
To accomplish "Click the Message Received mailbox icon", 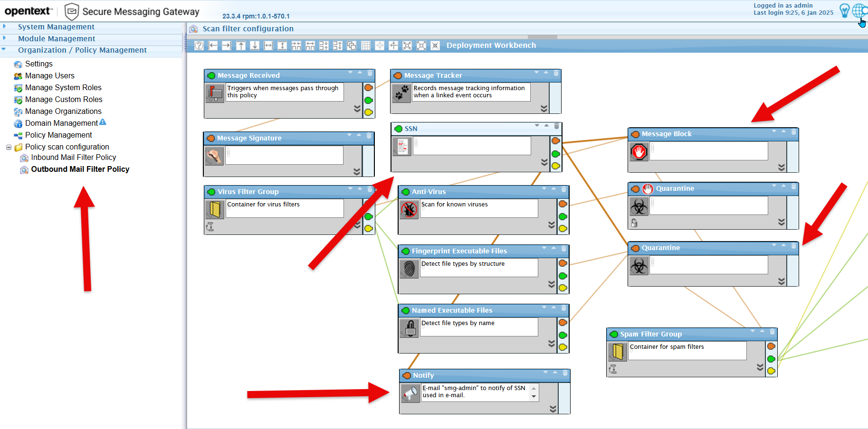I will click(x=215, y=93).
